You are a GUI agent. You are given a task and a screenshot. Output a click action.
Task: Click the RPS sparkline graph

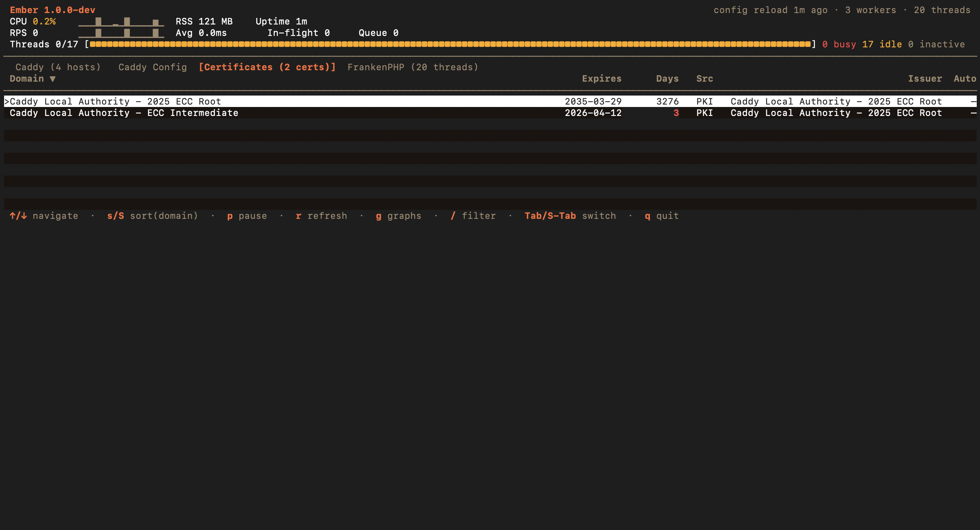pyautogui.click(x=121, y=33)
